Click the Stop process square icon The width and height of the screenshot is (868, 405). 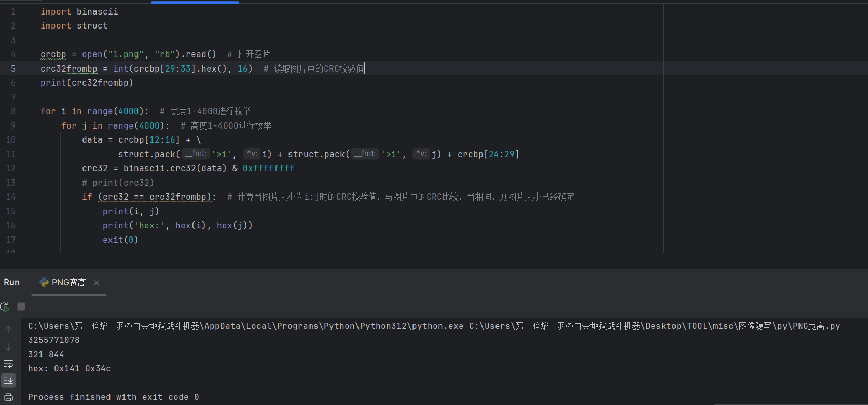point(21,306)
